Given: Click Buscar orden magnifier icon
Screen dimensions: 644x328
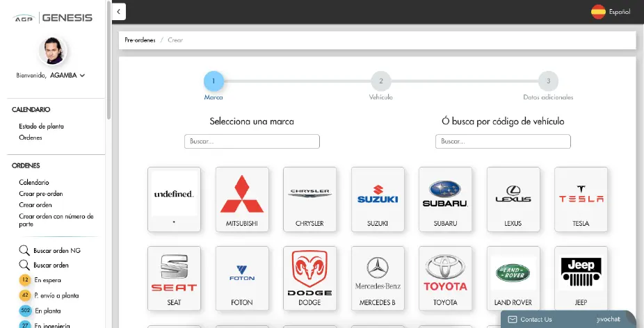Looking at the screenshot, I should pos(24,265).
